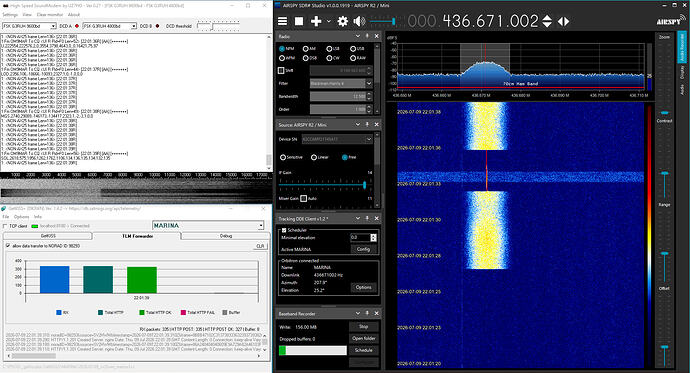Select Linear gain mode
Viewport: 690px width, 373px height.
pos(320,157)
